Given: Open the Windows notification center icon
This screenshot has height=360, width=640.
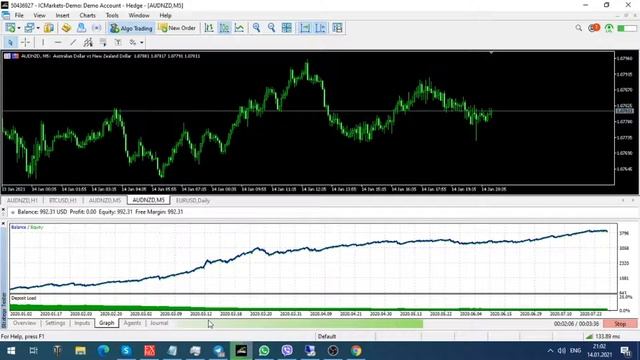Looking at the screenshot, I should click(x=626, y=351).
